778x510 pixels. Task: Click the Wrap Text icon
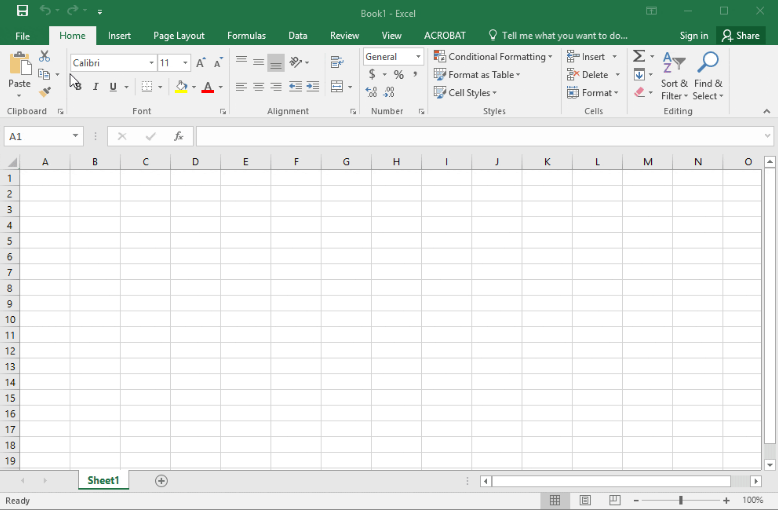337,62
